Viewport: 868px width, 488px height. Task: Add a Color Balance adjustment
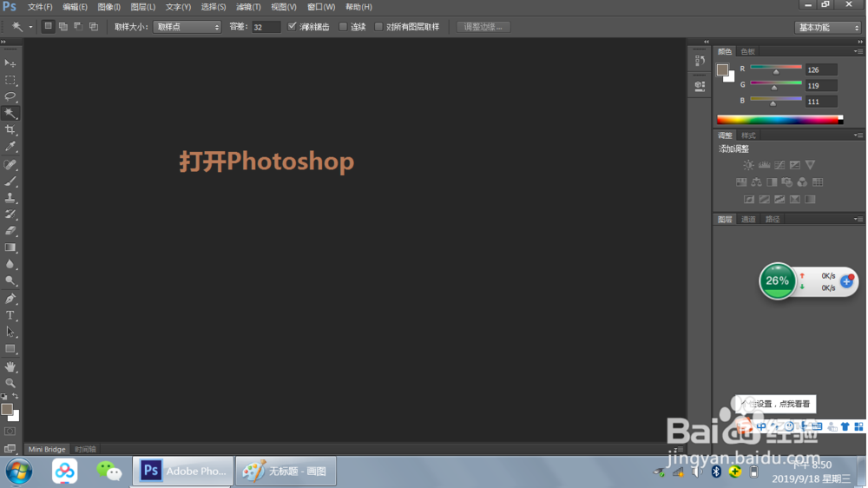coord(757,182)
